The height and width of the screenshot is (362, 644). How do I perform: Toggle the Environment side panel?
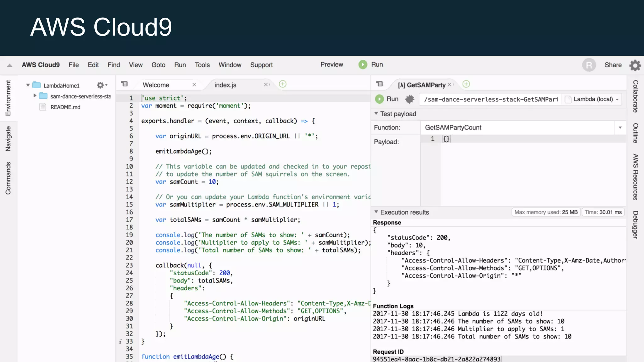pyautogui.click(x=8, y=98)
